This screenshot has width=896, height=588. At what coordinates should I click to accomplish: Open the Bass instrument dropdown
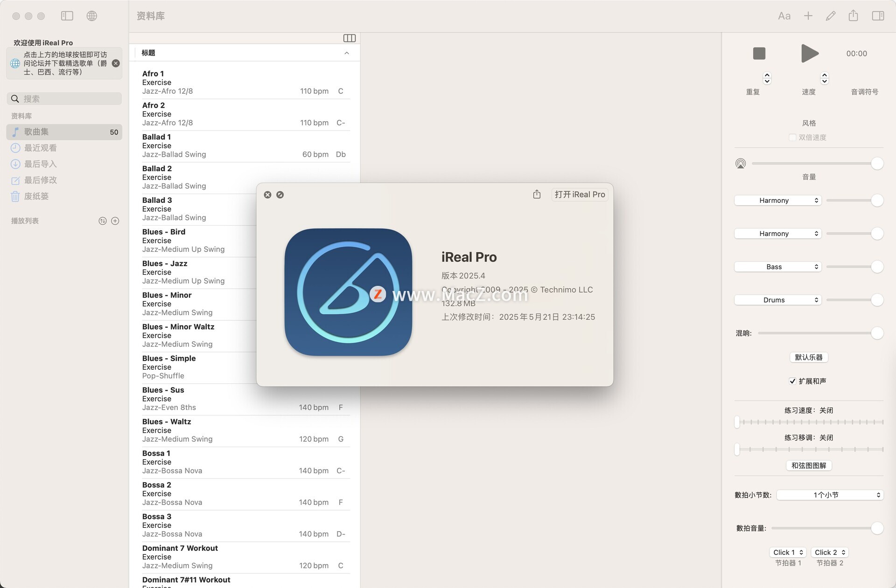(778, 267)
